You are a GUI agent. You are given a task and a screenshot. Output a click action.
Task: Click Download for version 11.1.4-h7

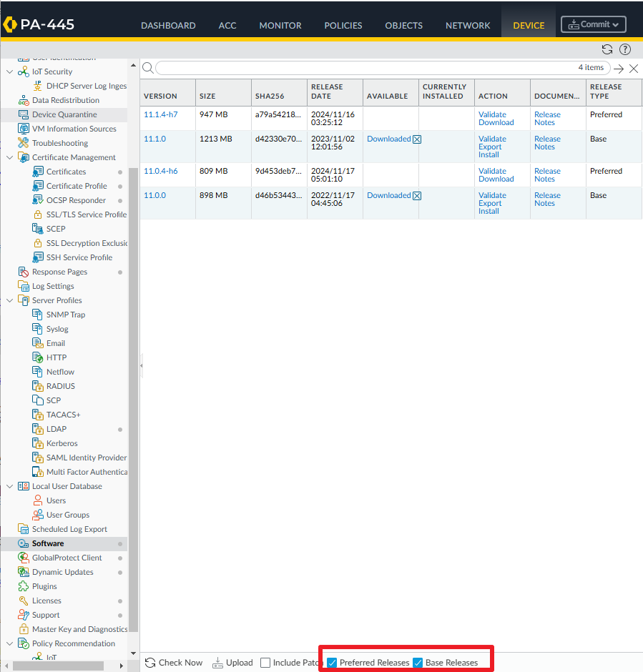(496, 122)
